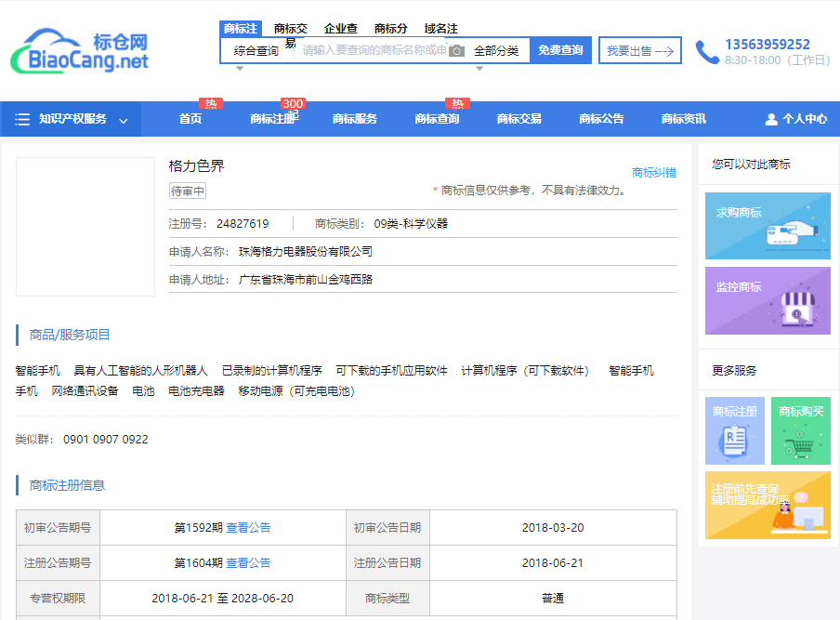Open 商标交易 in the navigation bar
Image resolution: width=840 pixels, height=620 pixels.
click(x=519, y=119)
